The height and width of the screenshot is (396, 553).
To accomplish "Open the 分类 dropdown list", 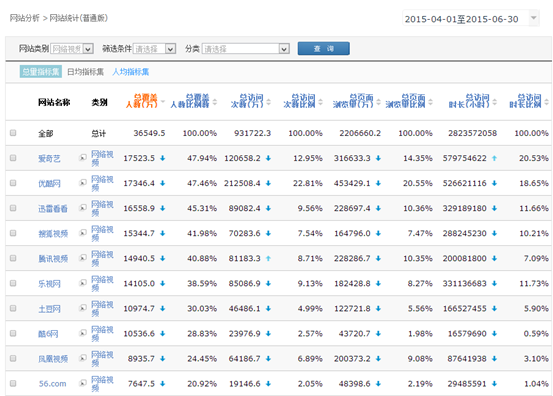I will click(246, 49).
